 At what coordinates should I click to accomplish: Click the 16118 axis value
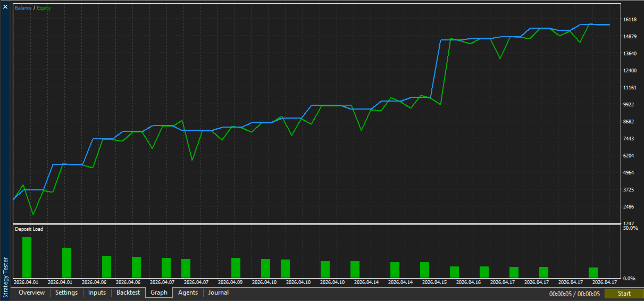(630, 20)
